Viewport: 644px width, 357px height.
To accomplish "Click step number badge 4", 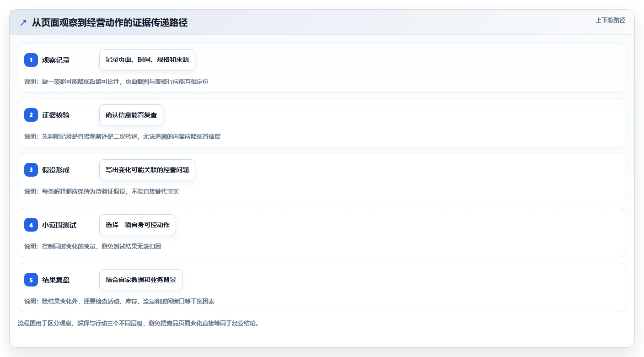I will click(x=31, y=225).
